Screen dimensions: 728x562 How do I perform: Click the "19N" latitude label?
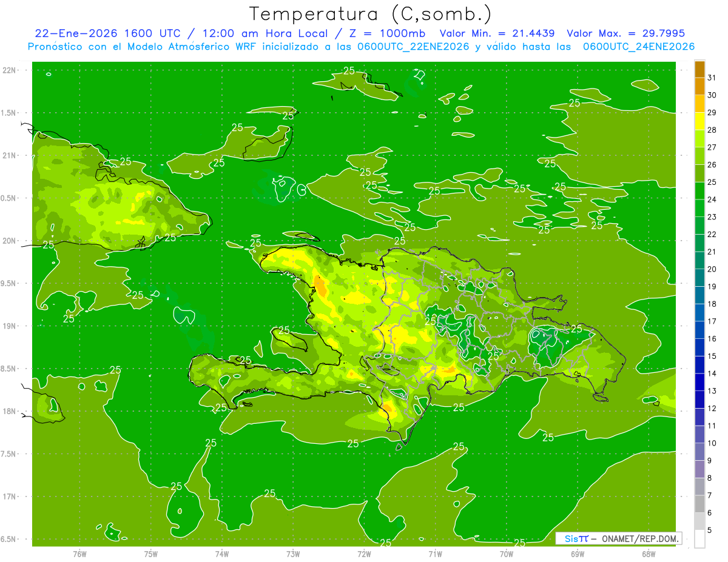tap(10, 326)
